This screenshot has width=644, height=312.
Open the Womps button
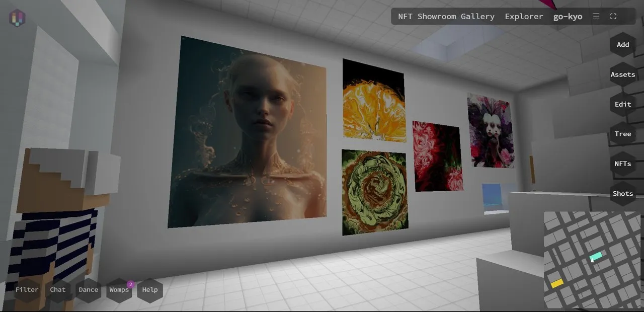pos(119,290)
